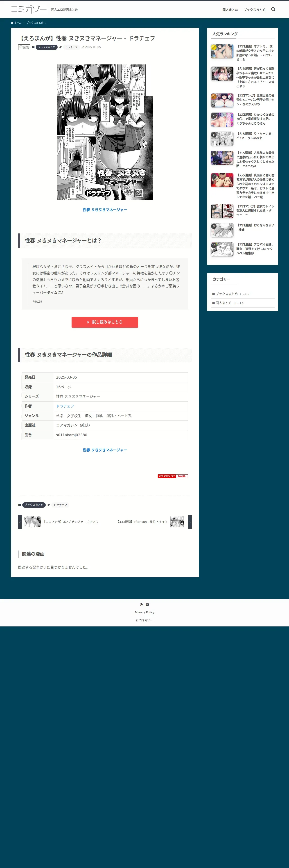Click the ドラチェフ author link in table

(x=65, y=406)
